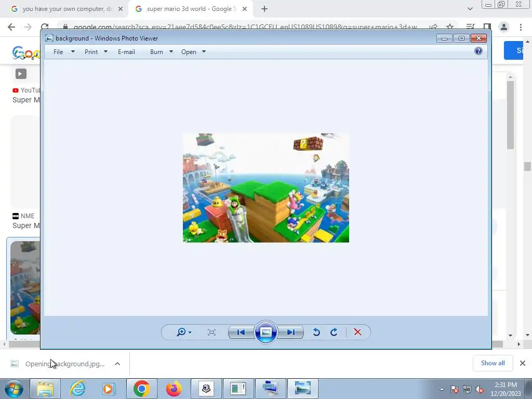
Task: Click the Photo Viewer title bar icon
Action: coord(49,38)
